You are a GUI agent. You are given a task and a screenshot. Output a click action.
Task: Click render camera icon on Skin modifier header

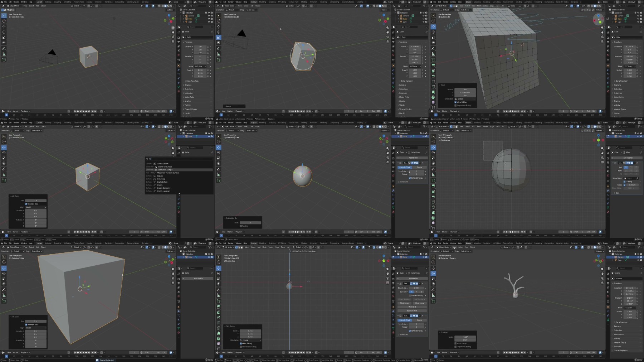point(416,284)
